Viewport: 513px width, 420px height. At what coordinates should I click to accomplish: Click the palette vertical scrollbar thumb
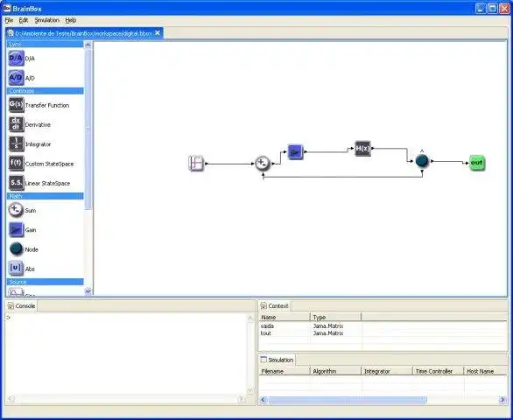tap(88, 129)
